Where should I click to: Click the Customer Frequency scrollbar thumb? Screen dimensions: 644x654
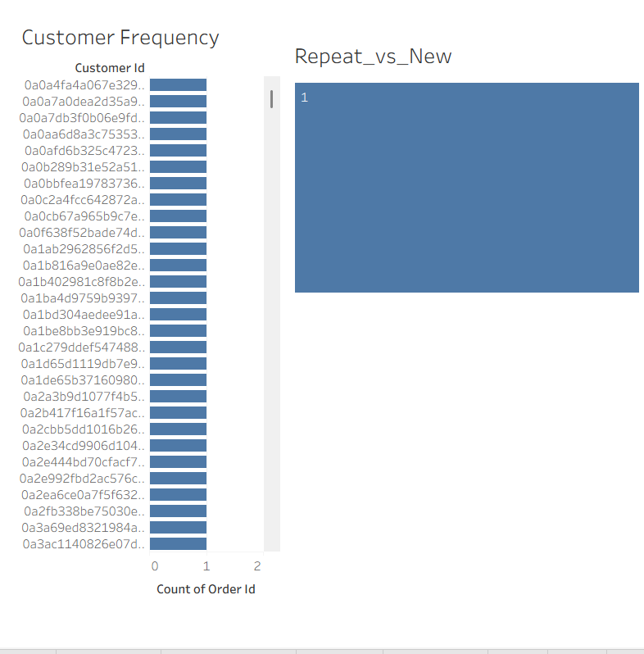[271, 99]
